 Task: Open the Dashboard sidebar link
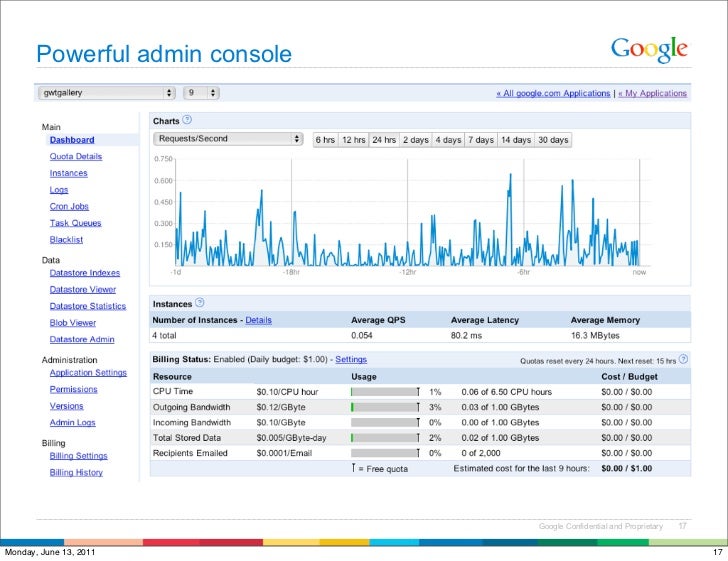[72, 140]
